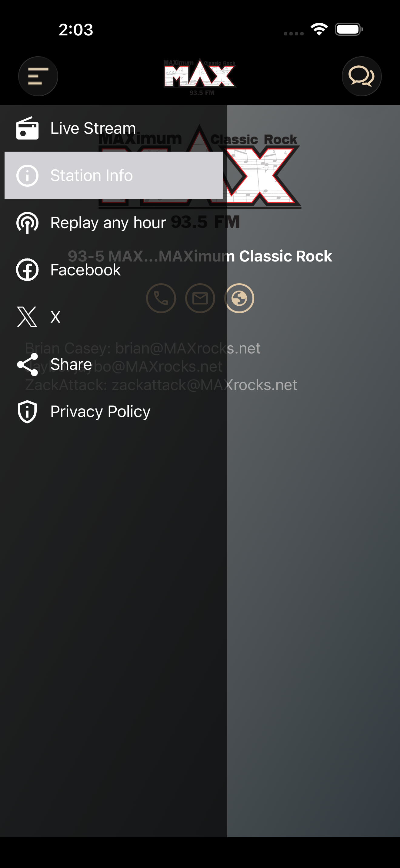The height and width of the screenshot is (868, 400).
Task: Tap the MAX 93.5 FM header logo
Action: pyautogui.click(x=200, y=77)
